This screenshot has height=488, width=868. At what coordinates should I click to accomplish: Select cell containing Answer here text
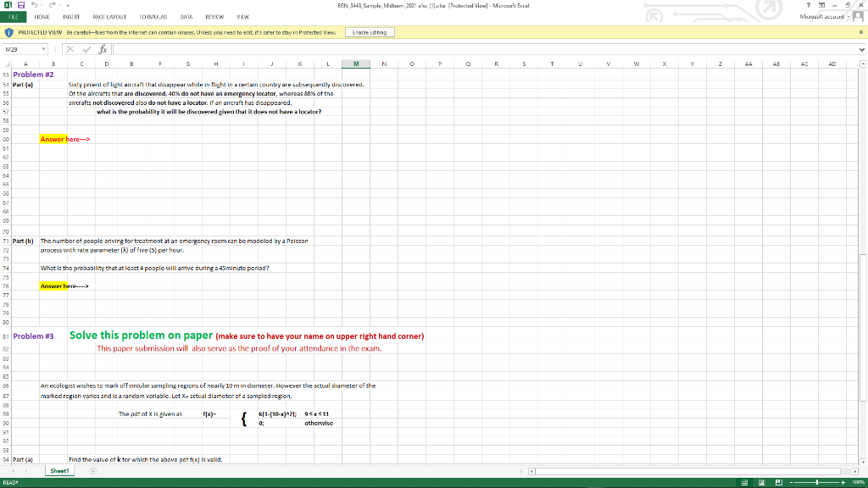coord(53,138)
